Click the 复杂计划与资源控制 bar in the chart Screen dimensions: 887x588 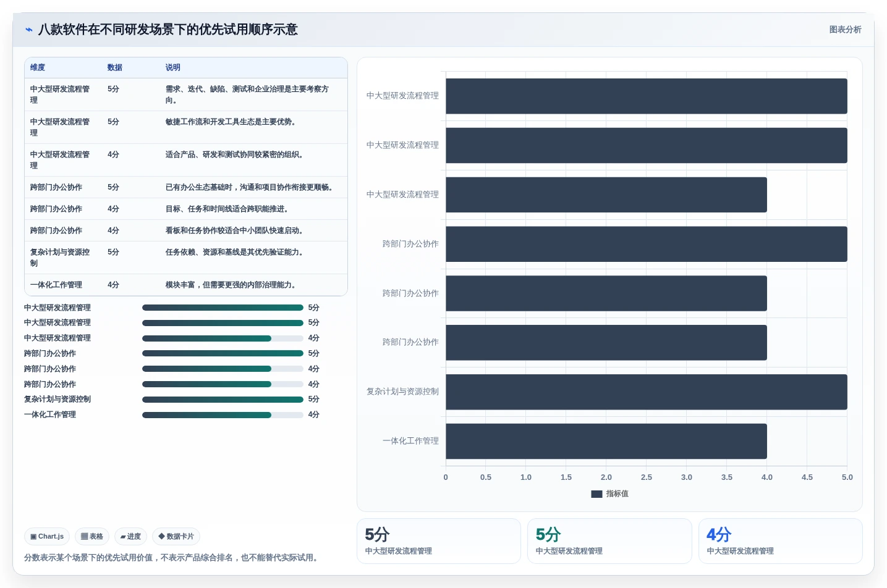(647, 392)
